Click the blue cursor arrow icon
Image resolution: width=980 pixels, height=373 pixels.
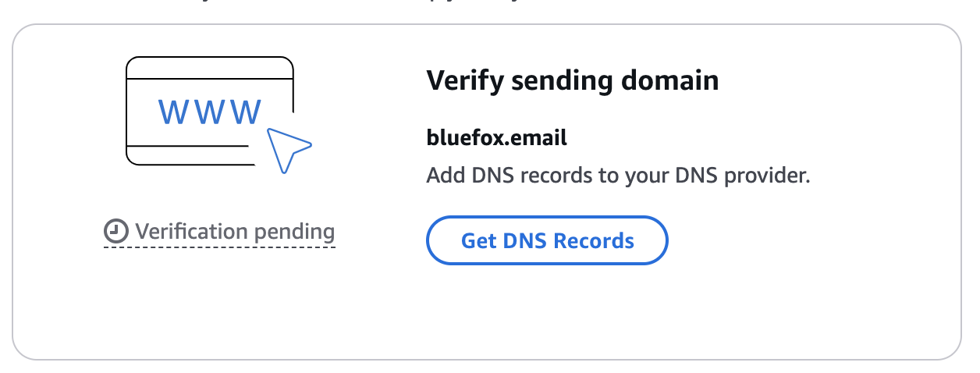point(287,147)
